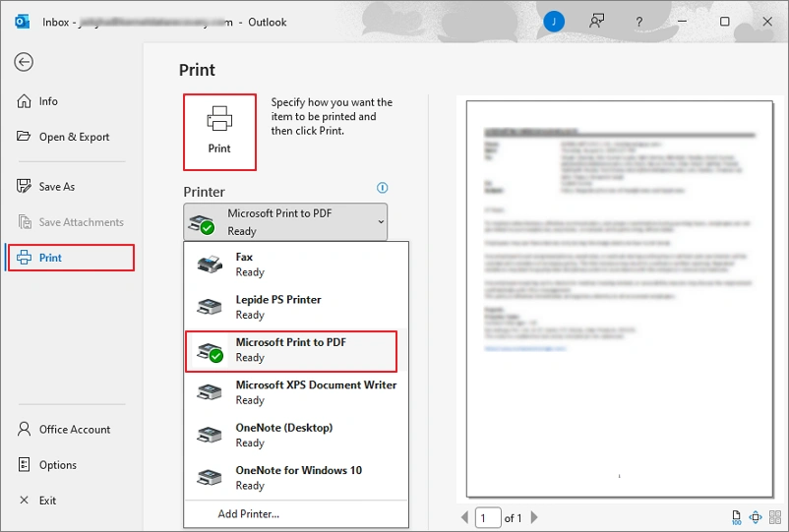This screenshot has height=532, width=789.
Task: Select OneNote (Desktop) printer
Action: coord(296,435)
